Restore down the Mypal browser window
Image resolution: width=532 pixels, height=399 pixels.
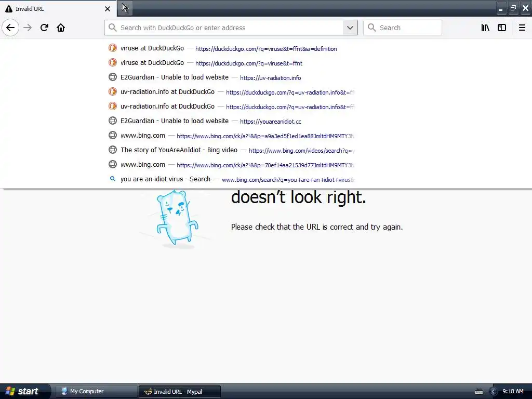pyautogui.click(x=513, y=8)
